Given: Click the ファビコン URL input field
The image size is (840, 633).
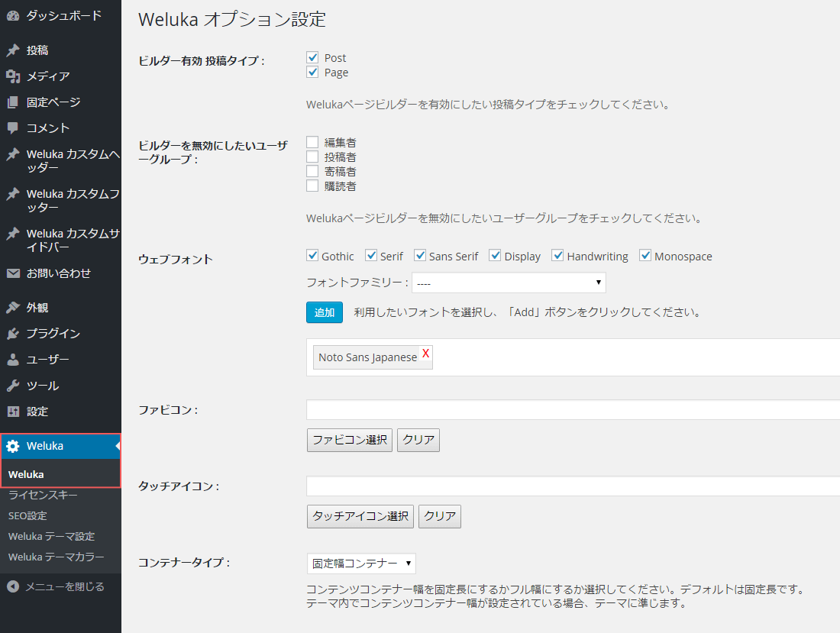Looking at the screenshot, I should (x=573, y=410).
